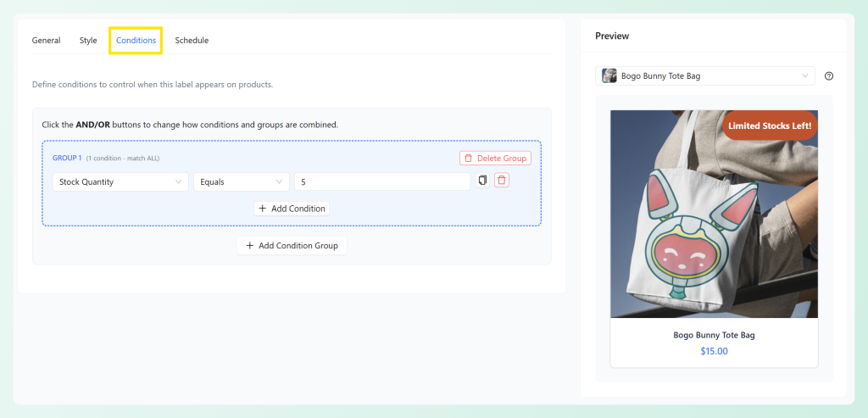The height and width of the screenshot is (418, 868).
Task: Click product thumbnail icon in preview selector
Action: (x=609, y=75)
